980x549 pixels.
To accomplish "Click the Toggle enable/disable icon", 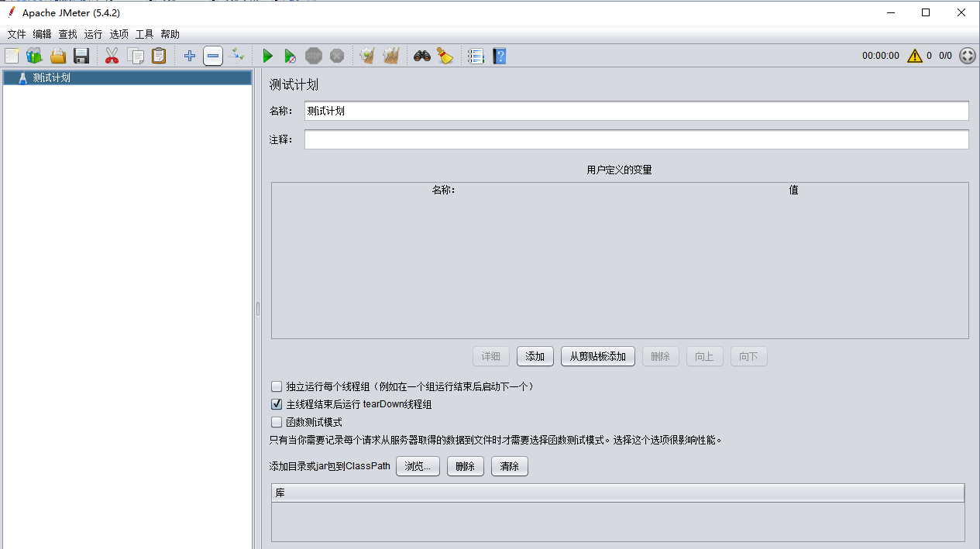I will [x=237, y=56].
